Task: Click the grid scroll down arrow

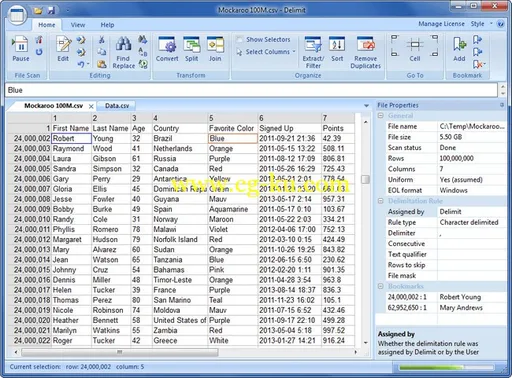Action: click(366, 342)
